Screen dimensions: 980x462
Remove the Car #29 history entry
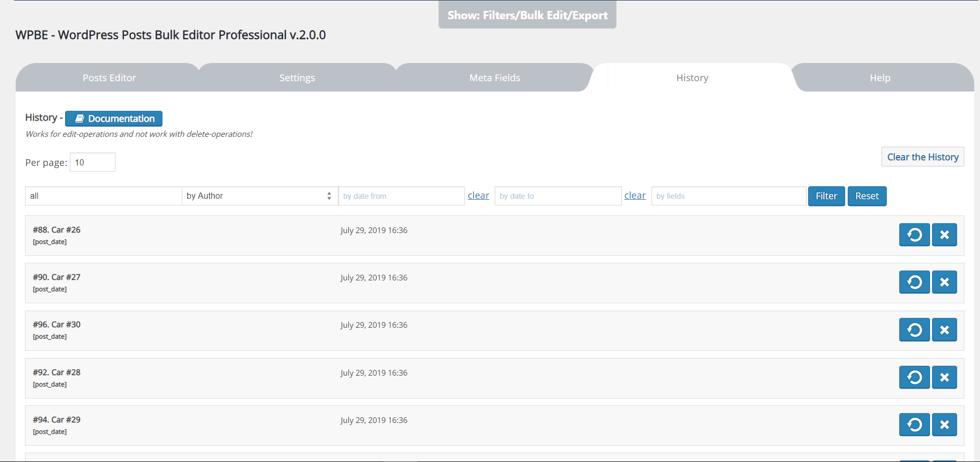[944, 425]
